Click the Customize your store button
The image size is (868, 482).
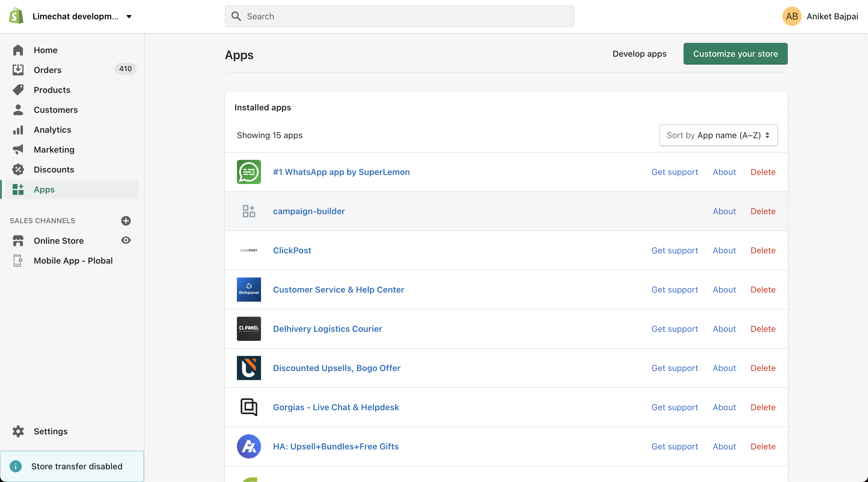click(x=735, y=54)
